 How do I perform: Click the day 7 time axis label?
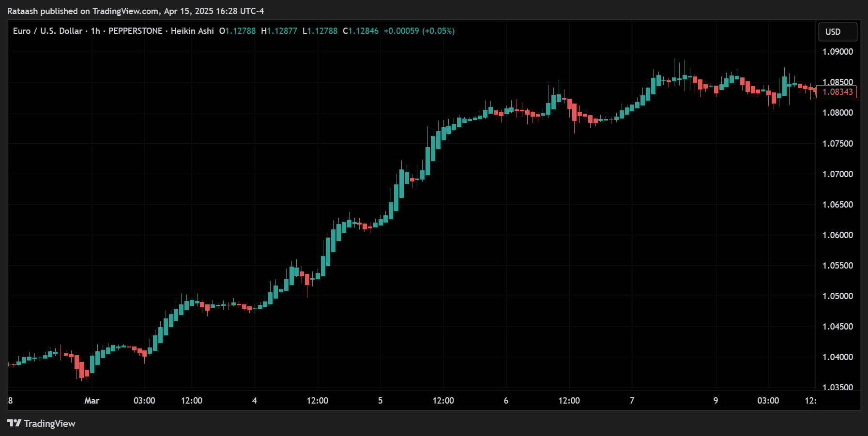(x=632, y=401)
